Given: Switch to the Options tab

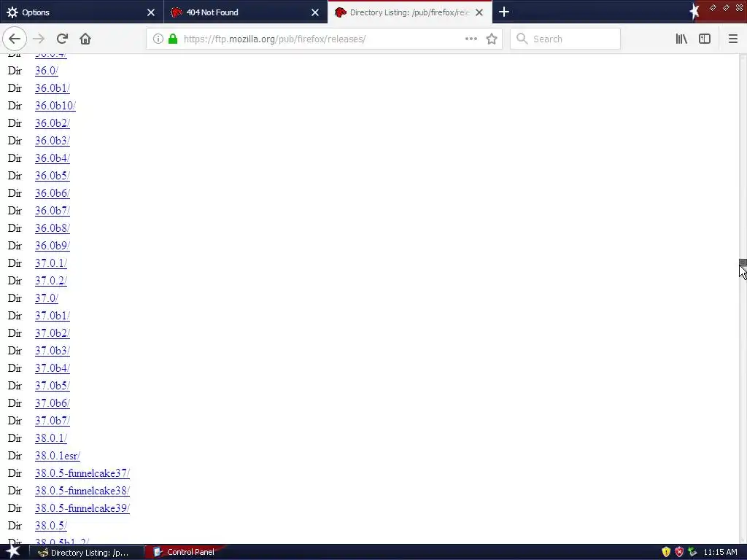Looking at the screenshot, I should pyautogui.click(x=82, y=12).
